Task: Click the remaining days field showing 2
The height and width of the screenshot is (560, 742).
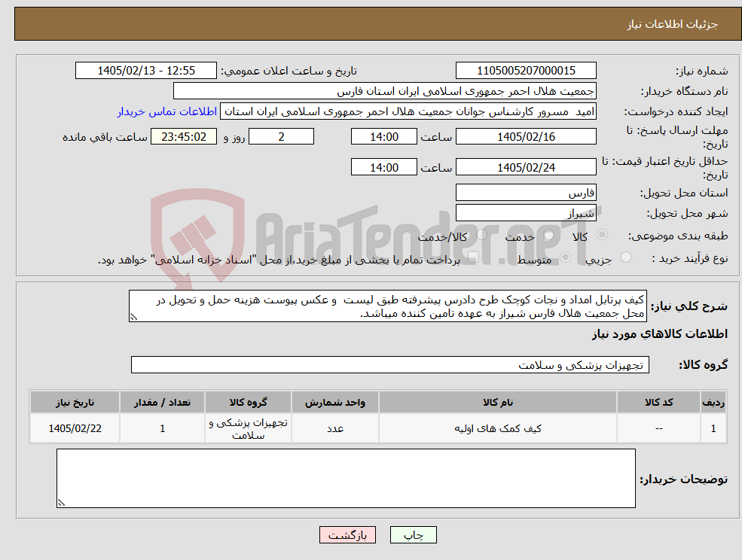Action: 281,137
